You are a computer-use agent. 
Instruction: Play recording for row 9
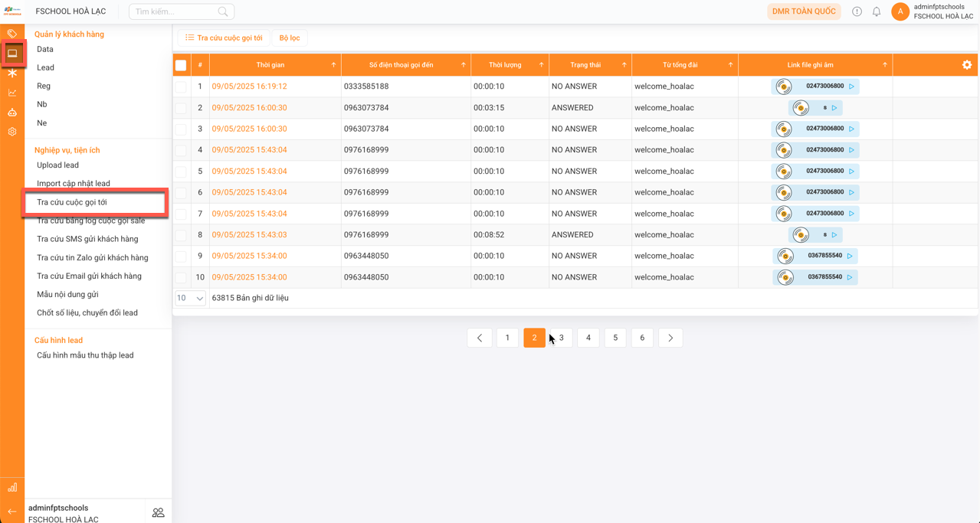coord(850,256)
